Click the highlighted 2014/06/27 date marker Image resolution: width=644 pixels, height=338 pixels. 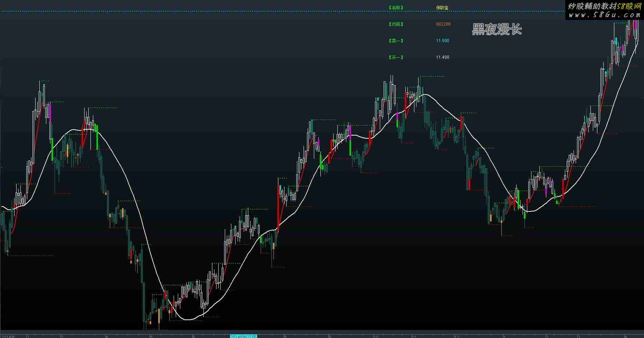tap(244, 336)
